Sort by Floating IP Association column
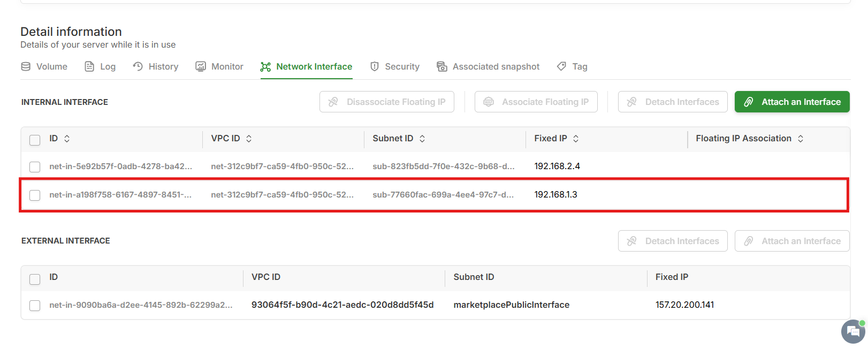Screen dimensions: 868x349 pyautogui.click(x=801, y=139)
